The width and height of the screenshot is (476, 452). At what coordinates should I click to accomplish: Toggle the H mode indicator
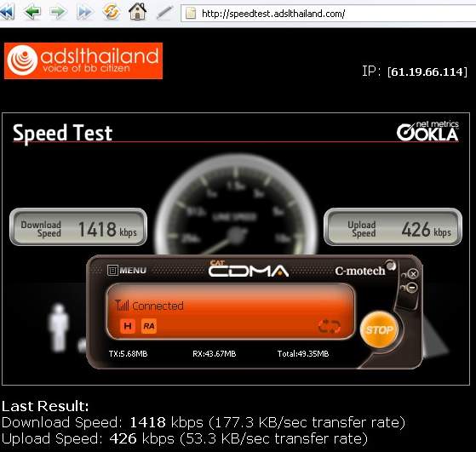click(128, 326)
